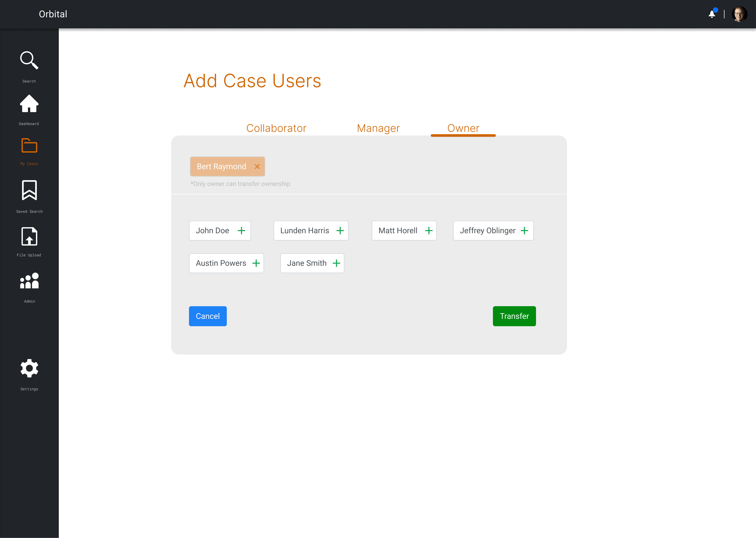This screenshot has width=756, height=538.
Task: Add Lunden Harris with plus icon
Action: tap(340, 231)
